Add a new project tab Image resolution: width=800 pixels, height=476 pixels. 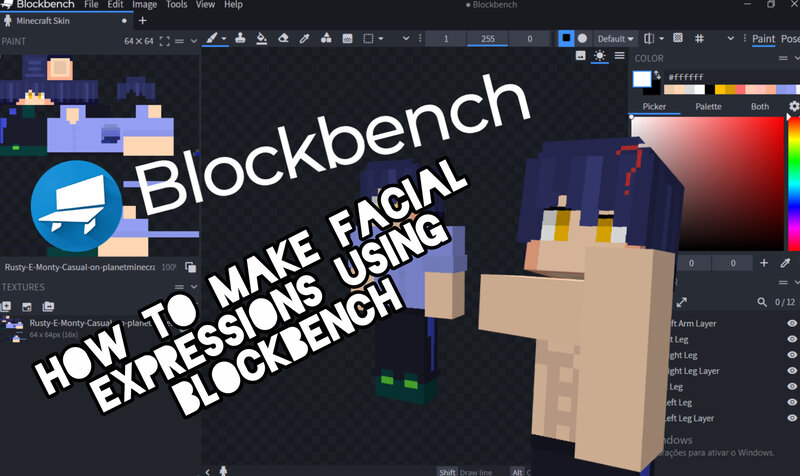pos(142,21)
